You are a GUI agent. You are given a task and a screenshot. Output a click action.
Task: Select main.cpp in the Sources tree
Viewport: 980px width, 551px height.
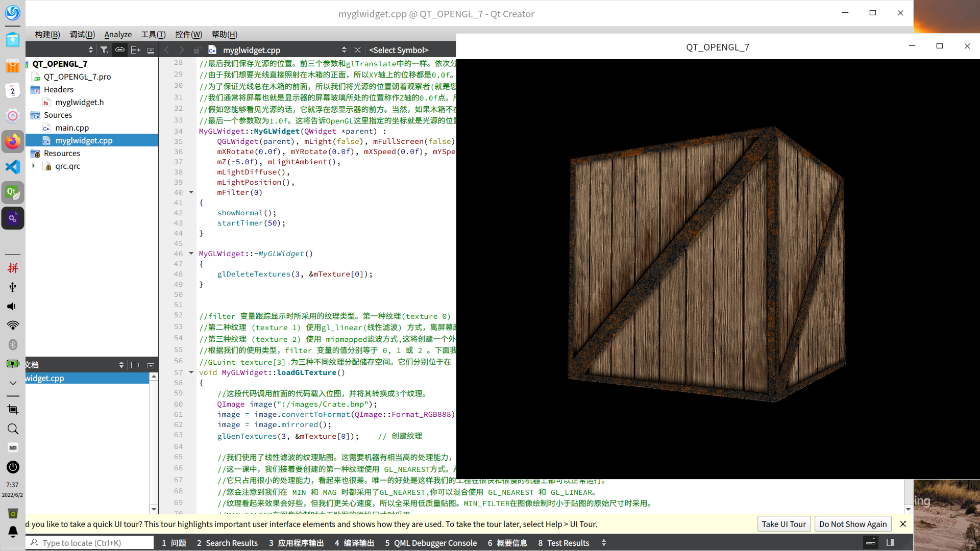(x=72, y=128)
